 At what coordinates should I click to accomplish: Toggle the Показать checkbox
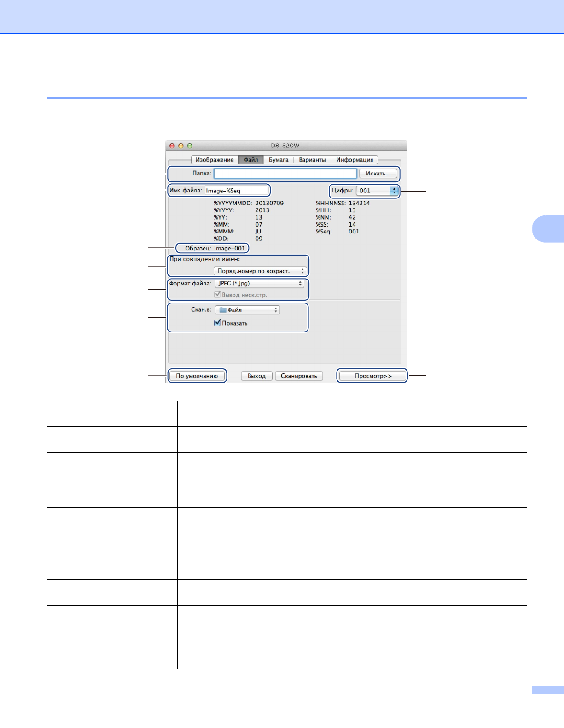click(217, 323)
